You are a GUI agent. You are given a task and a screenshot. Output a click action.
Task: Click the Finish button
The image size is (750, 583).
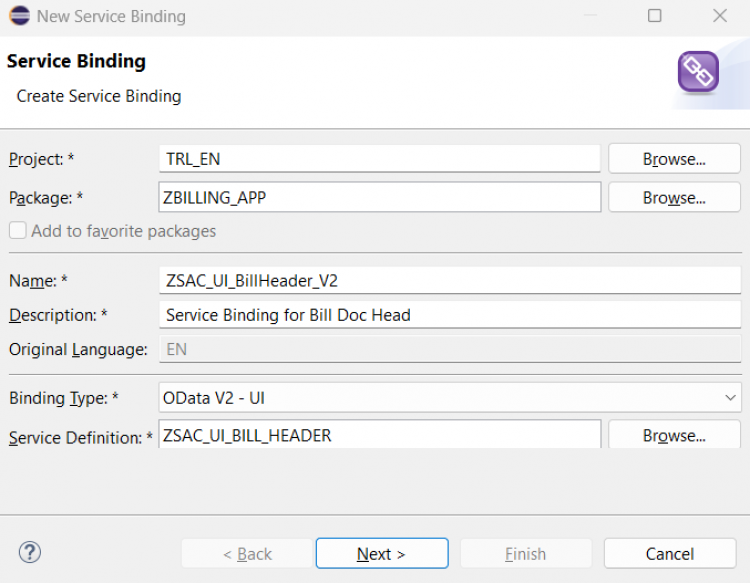(525, 554)
